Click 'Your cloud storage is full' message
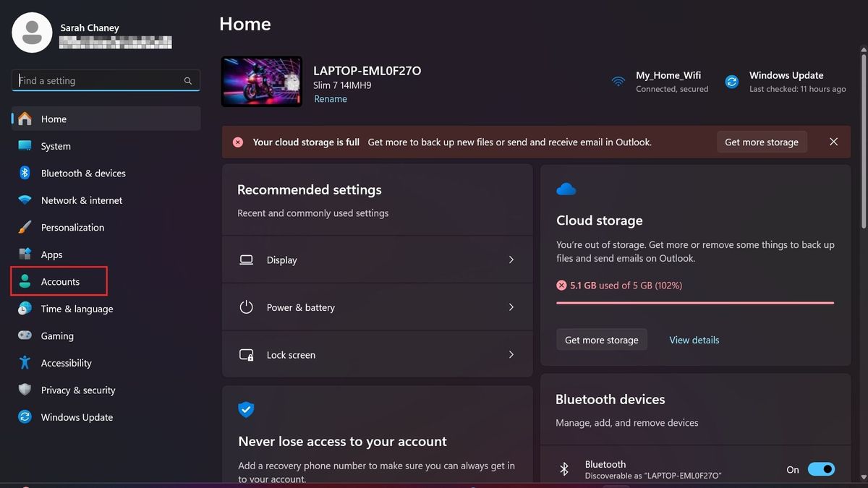Viewport: 868px width, 488px height. [306, 142]
